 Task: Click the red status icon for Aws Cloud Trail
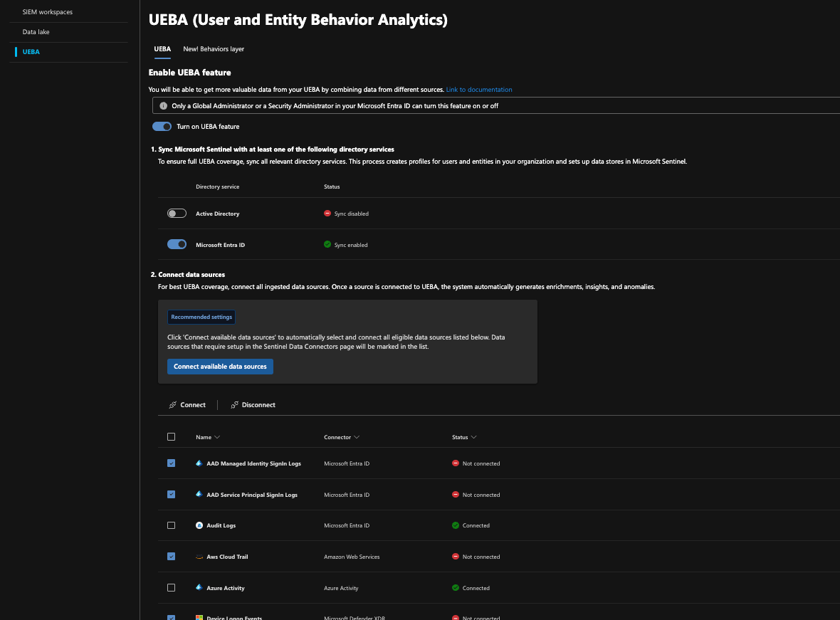click(x=456, y=556)
